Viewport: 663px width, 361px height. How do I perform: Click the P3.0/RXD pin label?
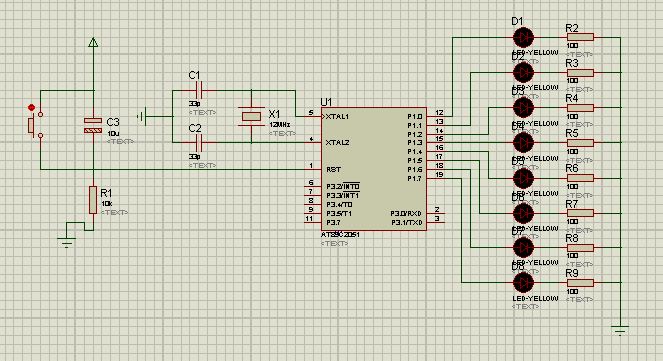tap(406, 213)
